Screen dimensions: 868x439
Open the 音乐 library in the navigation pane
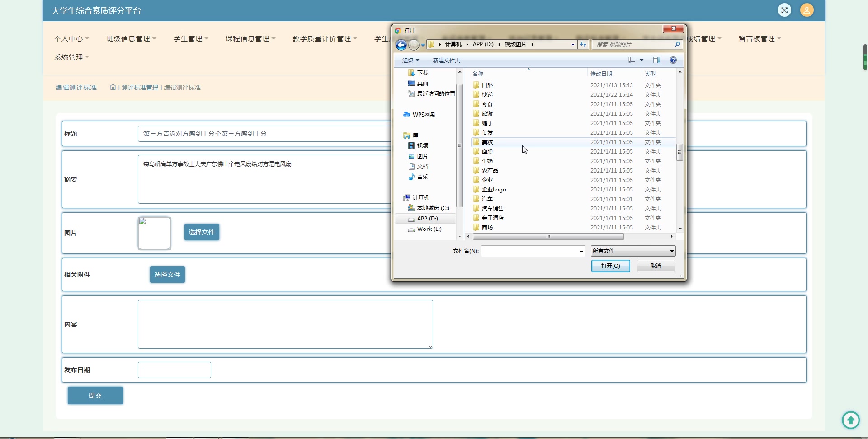click(418, 177)
